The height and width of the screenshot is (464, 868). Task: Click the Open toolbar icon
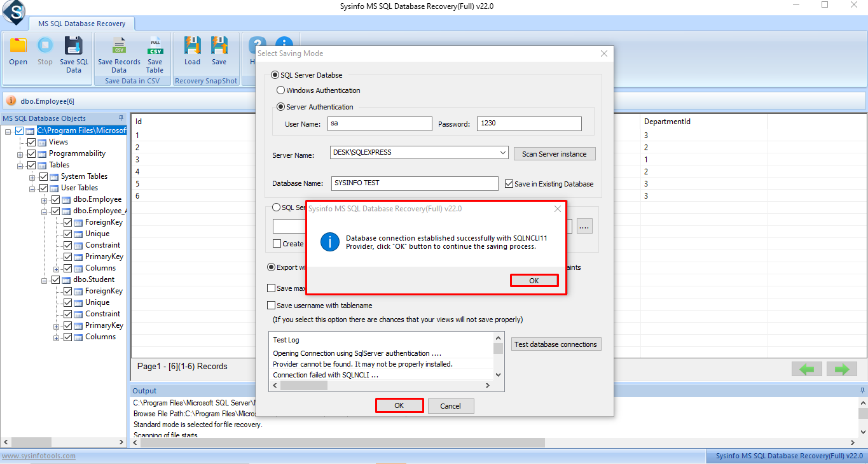click(x=18, y=46)
